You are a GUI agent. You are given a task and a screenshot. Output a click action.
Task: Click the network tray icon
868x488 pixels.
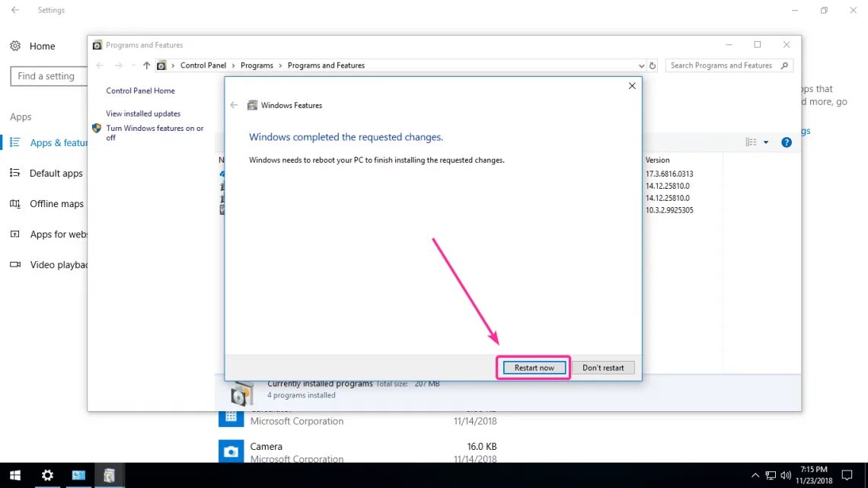771,475
